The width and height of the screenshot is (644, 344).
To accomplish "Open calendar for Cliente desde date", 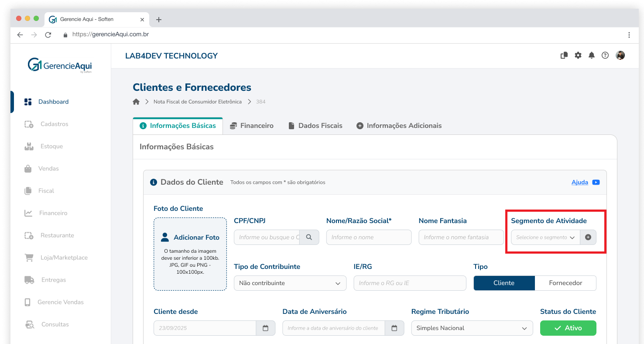I will pyautogui.click(x=265, y=328).
